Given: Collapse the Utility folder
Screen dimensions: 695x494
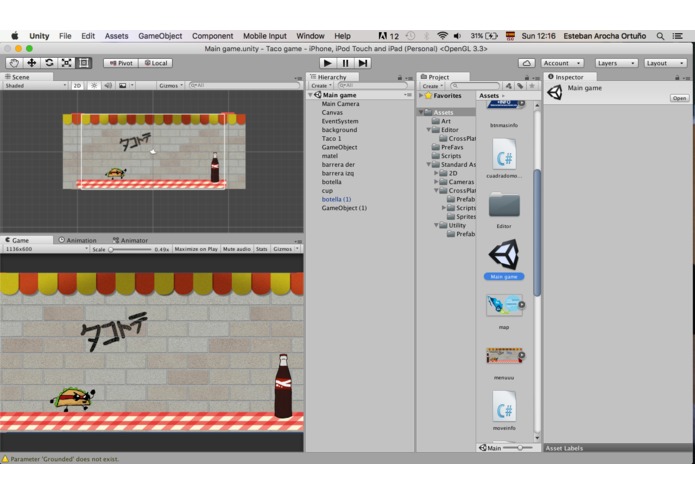Looking at the screenshot, I should pos(436,225).
